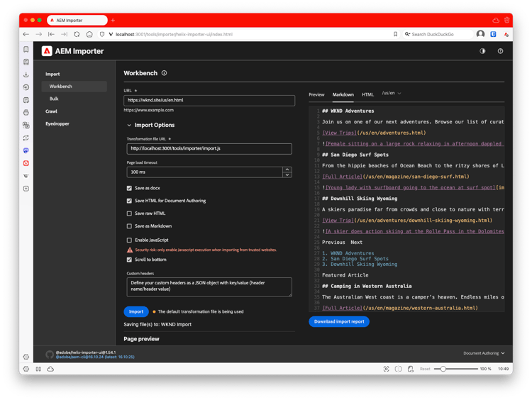
Task: Add a new web panel with plus icon
Action: tap(26, 188)
